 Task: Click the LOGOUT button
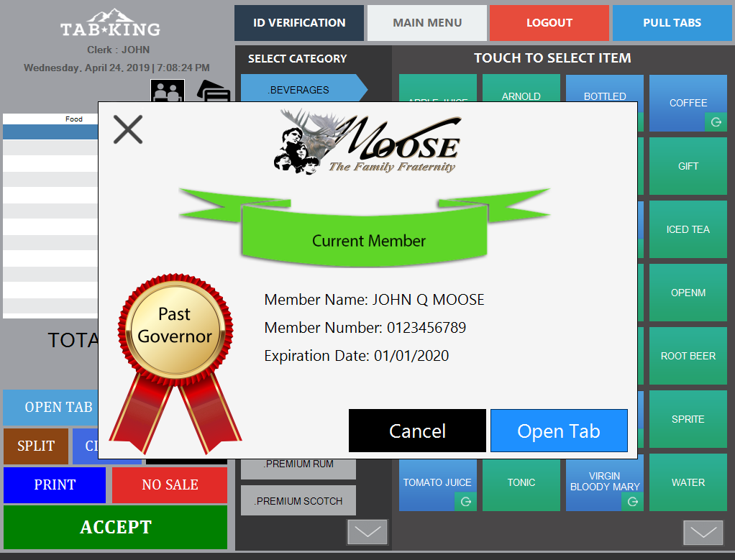coord(549,23)
